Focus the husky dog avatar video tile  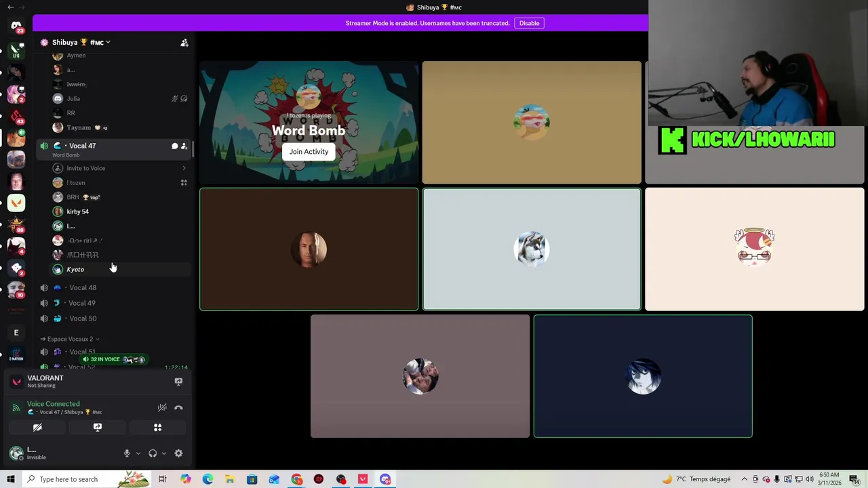pyautogui.click(x=532, y=249)
